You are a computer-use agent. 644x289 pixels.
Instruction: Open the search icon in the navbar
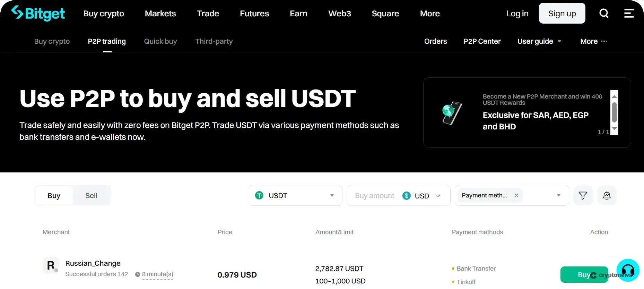pyautogui.click(x=604, y=13)
